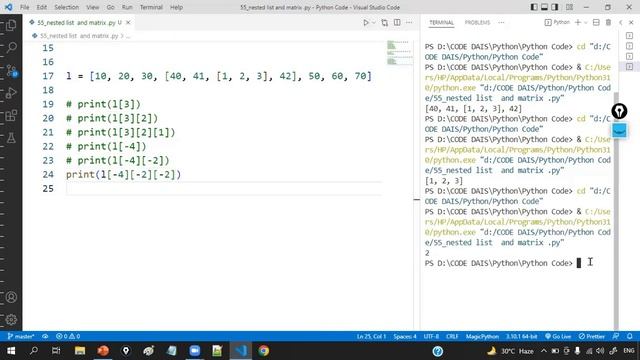Split the editor to the right
Screen dimensions: 640x360
(397, 22)
